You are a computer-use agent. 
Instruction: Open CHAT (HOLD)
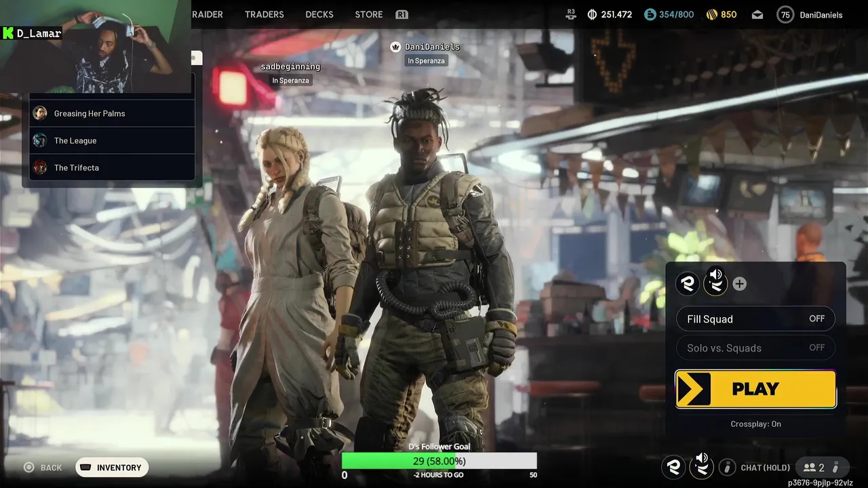[x=766, y=468]
